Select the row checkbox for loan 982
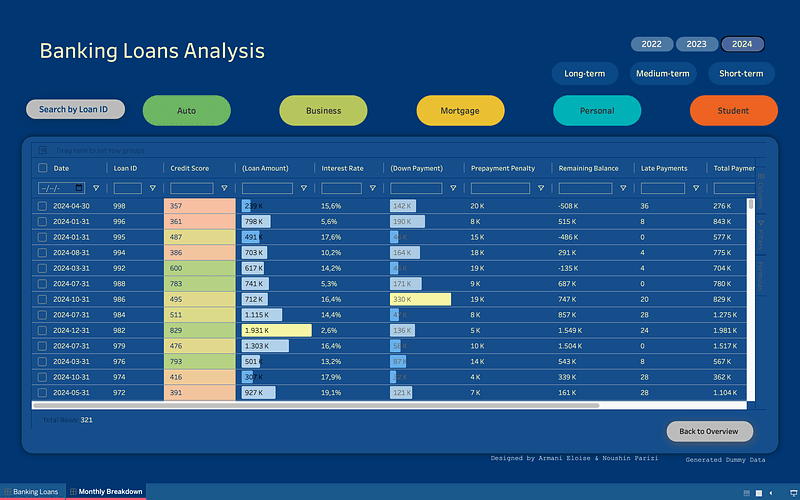 [42, 330]
